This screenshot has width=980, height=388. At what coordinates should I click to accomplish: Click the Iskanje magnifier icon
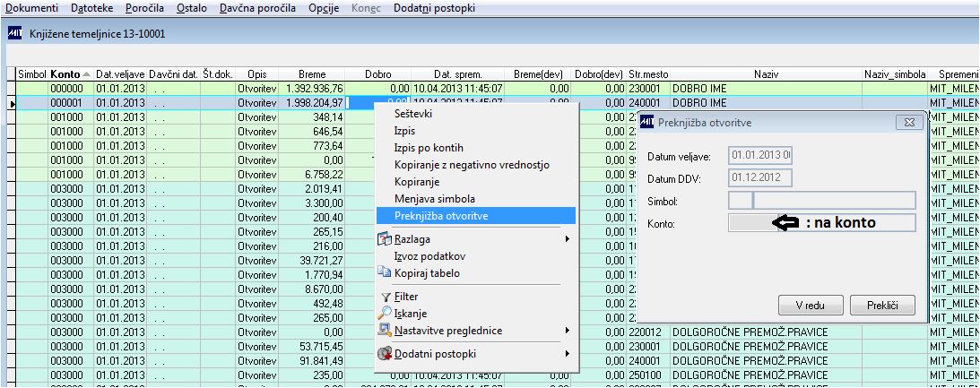385,314
